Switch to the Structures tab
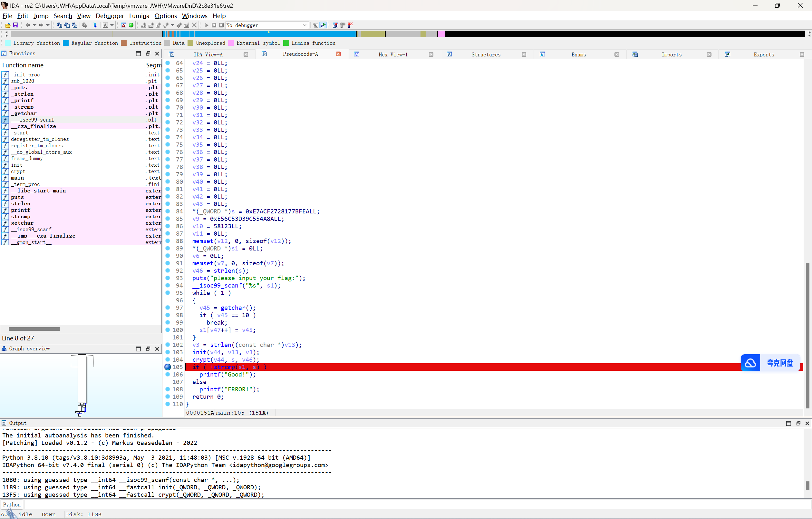The width and height of the screenshot is (812, 519). [x=486, y=55]
